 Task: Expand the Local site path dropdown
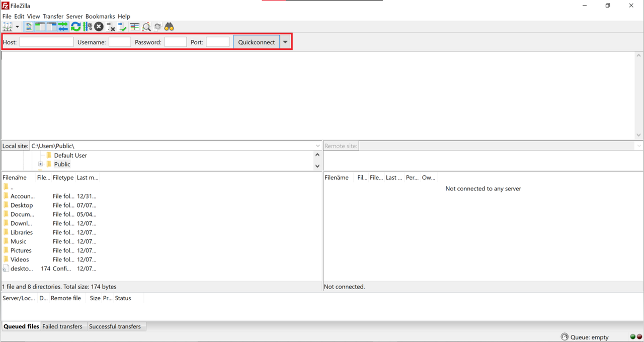pos(317,146)
